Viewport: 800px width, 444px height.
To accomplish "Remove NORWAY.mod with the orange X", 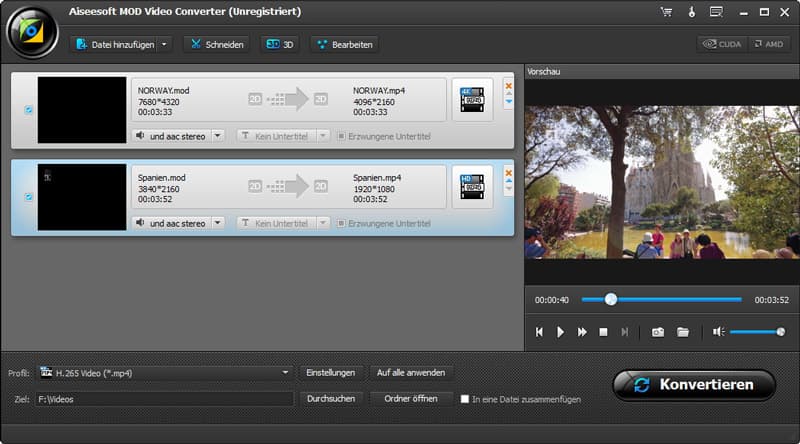I will coord(509,86).
